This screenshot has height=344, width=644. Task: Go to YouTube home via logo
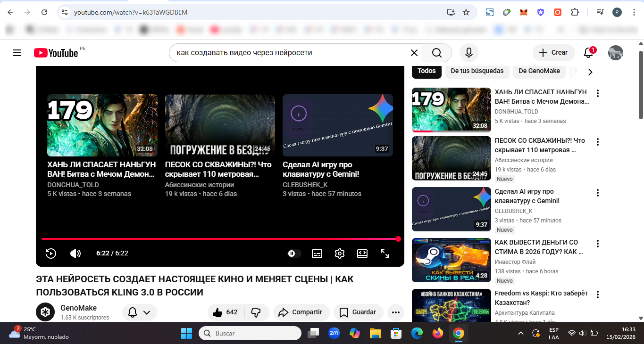(x=56, y=53)
